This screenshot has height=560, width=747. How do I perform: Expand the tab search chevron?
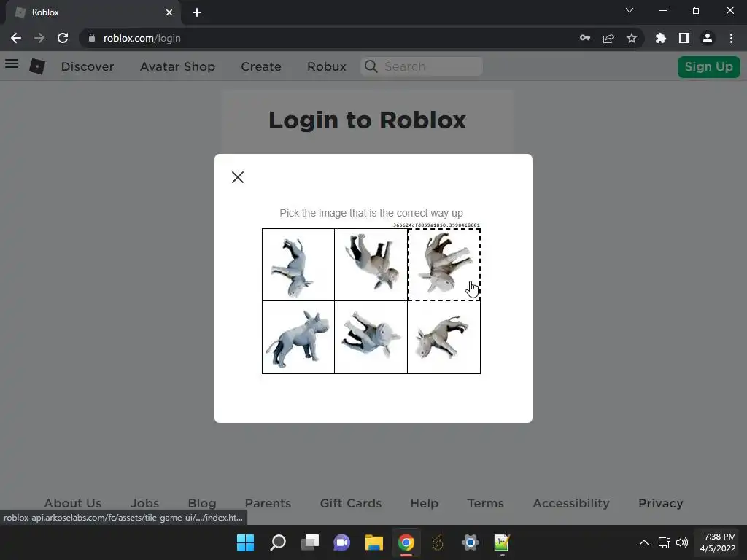coord(630,10)
